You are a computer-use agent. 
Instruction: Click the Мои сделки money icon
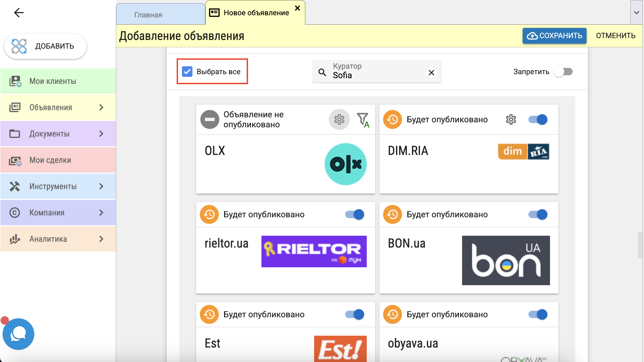(15, 160)
